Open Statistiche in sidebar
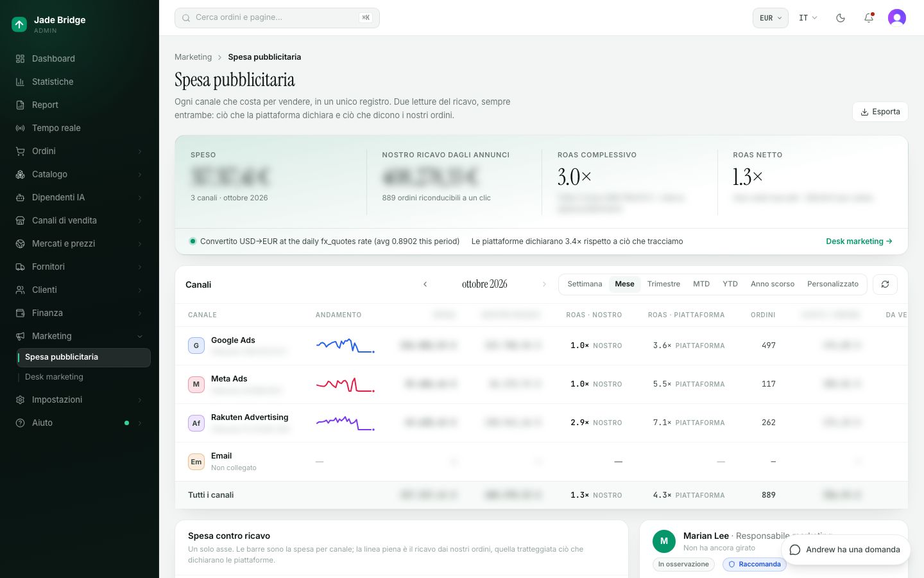Image resolution: width=924 pixels, height=578 pixels. coord(80,82)
